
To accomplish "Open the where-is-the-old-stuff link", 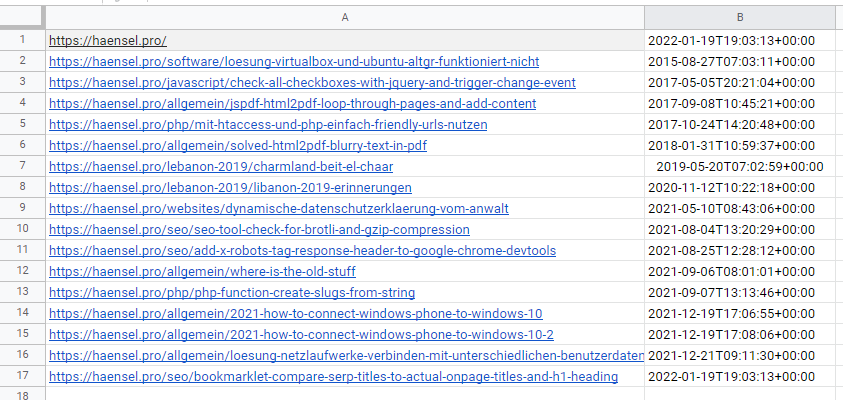I will click(202, 272).
